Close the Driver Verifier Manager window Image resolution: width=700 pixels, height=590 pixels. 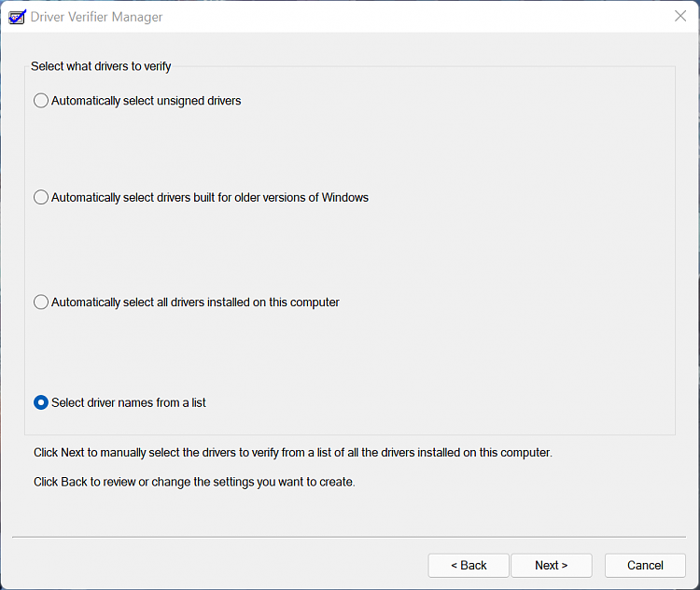[x=680, y=16]
